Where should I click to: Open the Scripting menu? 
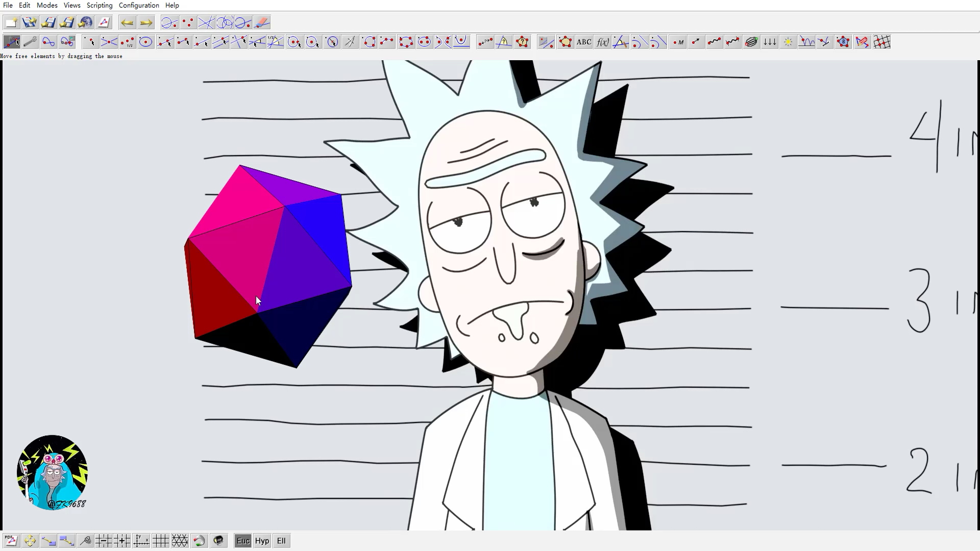[100, 5]
